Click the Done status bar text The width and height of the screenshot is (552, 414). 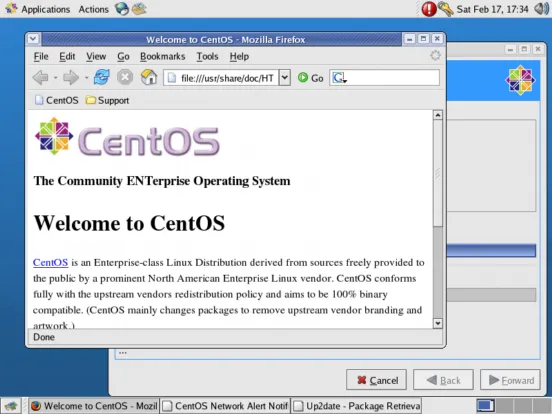tap(44, 337)
